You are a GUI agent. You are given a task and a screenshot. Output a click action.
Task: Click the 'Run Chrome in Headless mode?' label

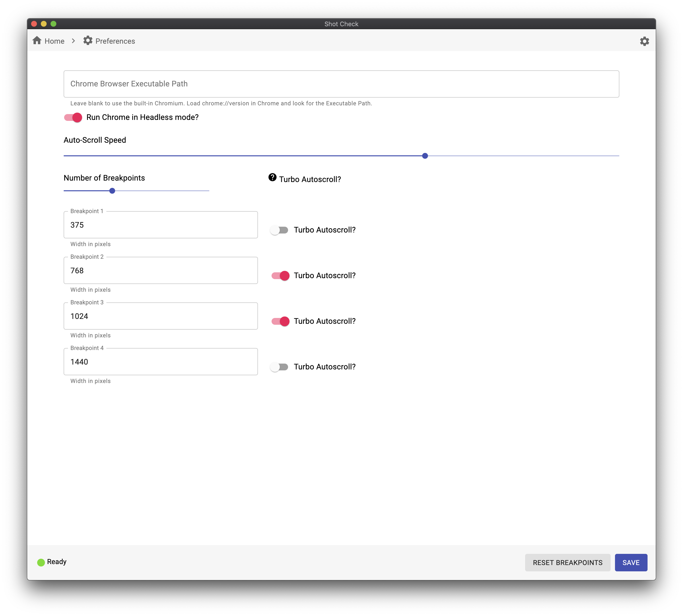(142, 117)
